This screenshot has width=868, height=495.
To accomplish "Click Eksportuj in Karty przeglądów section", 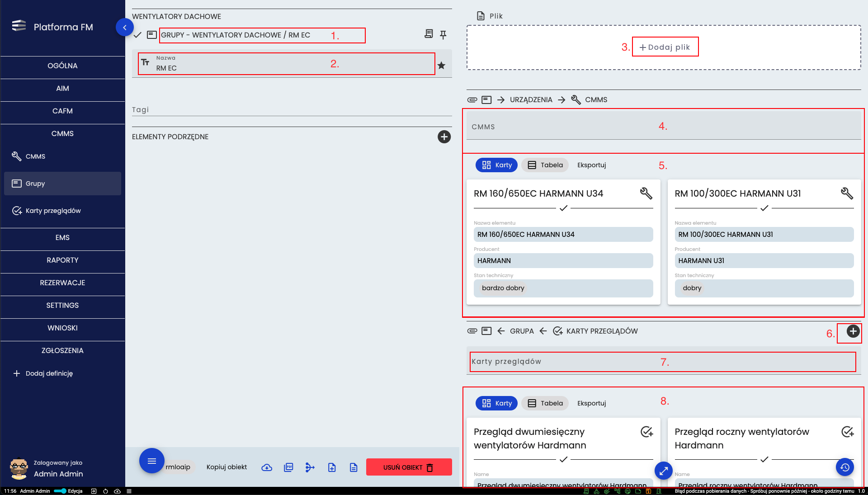I will (x=591, y=403).
